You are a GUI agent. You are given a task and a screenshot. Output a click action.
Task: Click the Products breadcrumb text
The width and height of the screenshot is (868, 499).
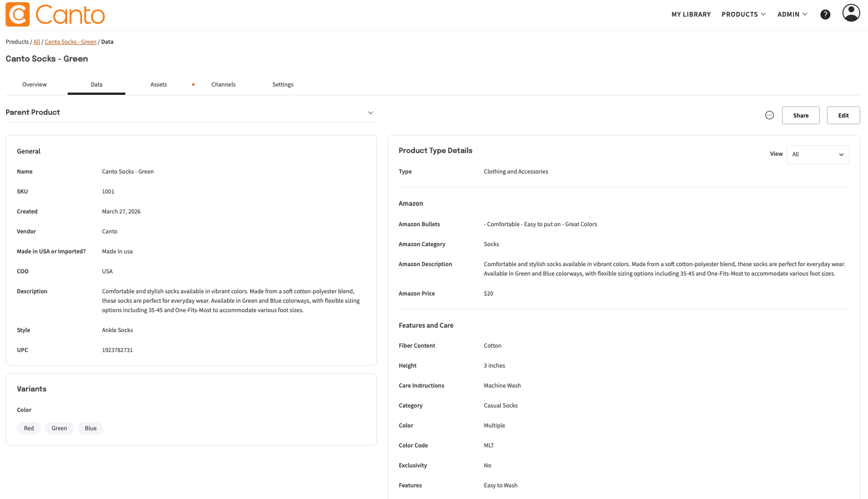[17, 42]
